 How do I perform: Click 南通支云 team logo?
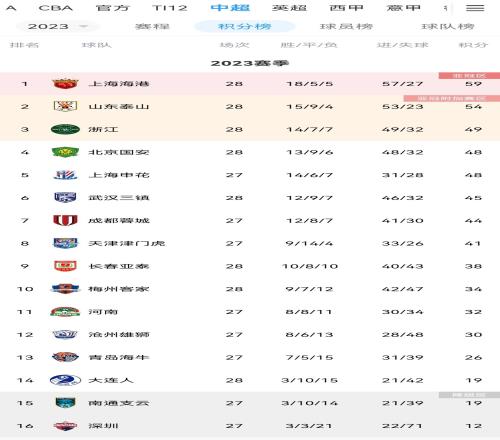pos(65,403)
